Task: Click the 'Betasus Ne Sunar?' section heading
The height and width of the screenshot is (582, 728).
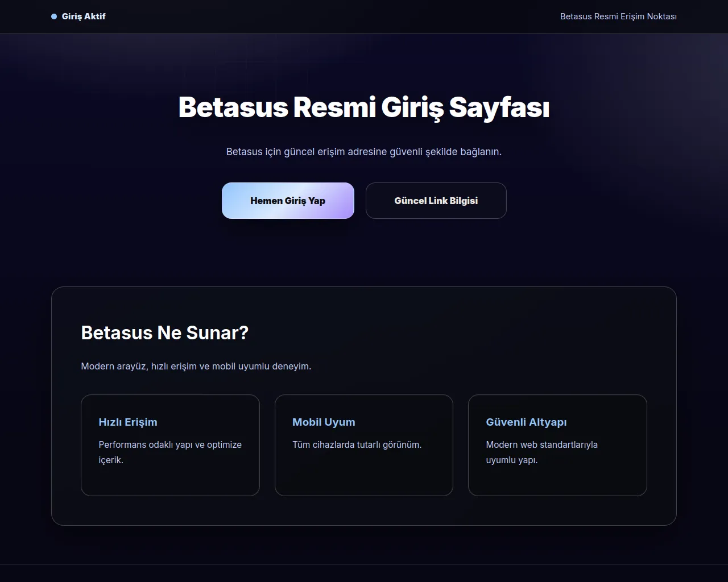Action: click(x=165, y=332)
